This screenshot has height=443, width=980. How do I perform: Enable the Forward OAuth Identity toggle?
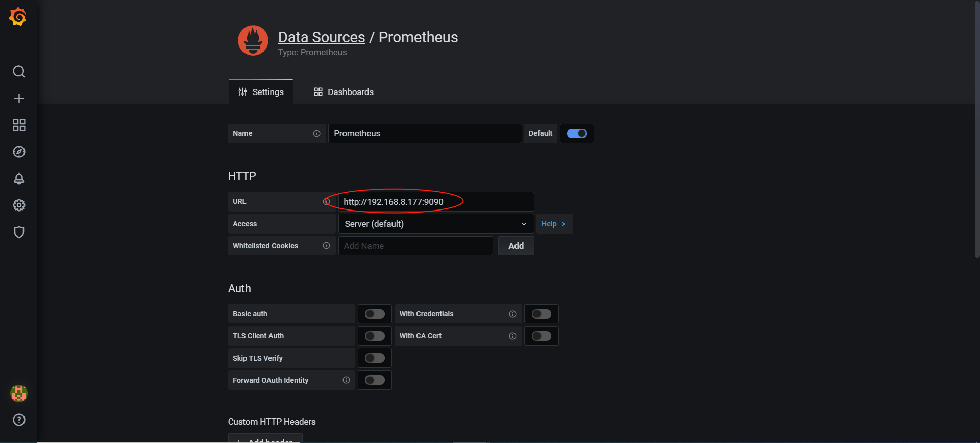(375, 380)
